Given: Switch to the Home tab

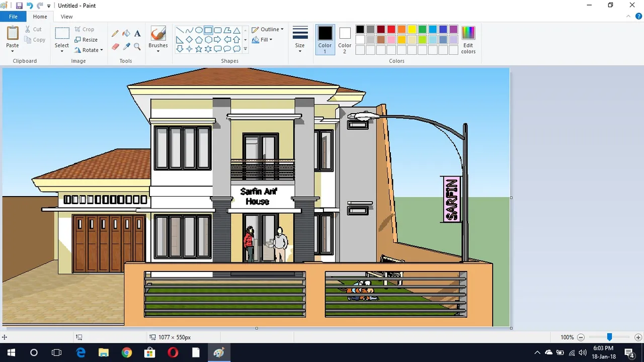Looking at the screenshot, I should click(40, 17).
